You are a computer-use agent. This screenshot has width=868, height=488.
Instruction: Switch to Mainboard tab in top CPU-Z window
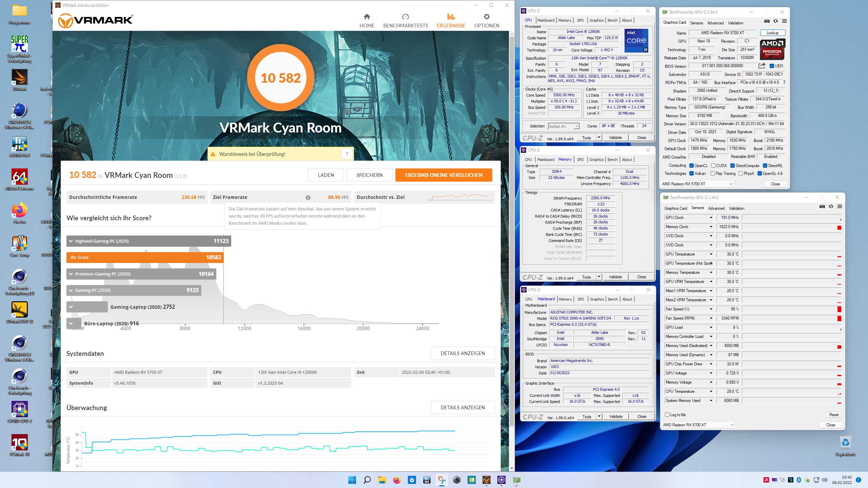(546, 20)
